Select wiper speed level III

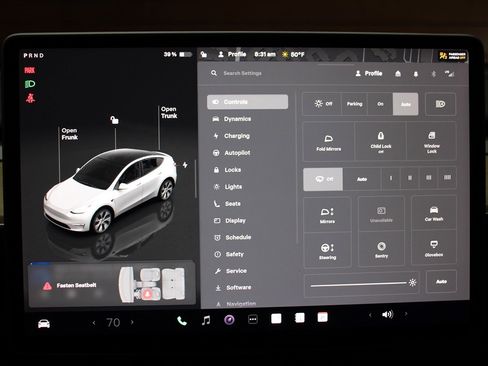coord(428,179)
